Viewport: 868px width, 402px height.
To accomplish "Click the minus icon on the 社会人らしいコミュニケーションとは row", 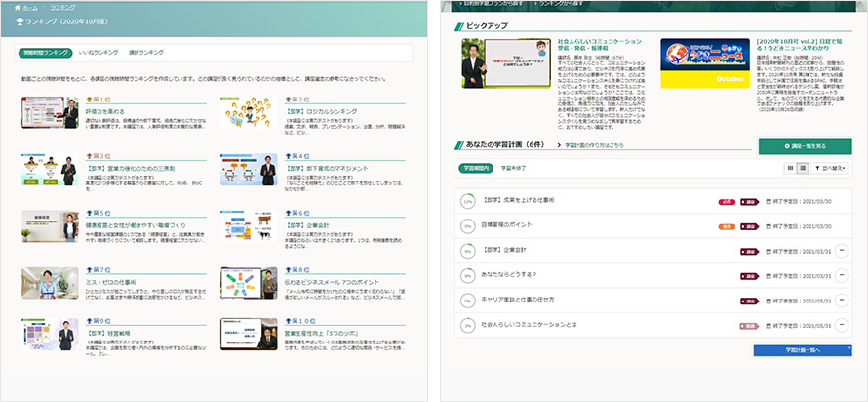I will tap(842, 325).
